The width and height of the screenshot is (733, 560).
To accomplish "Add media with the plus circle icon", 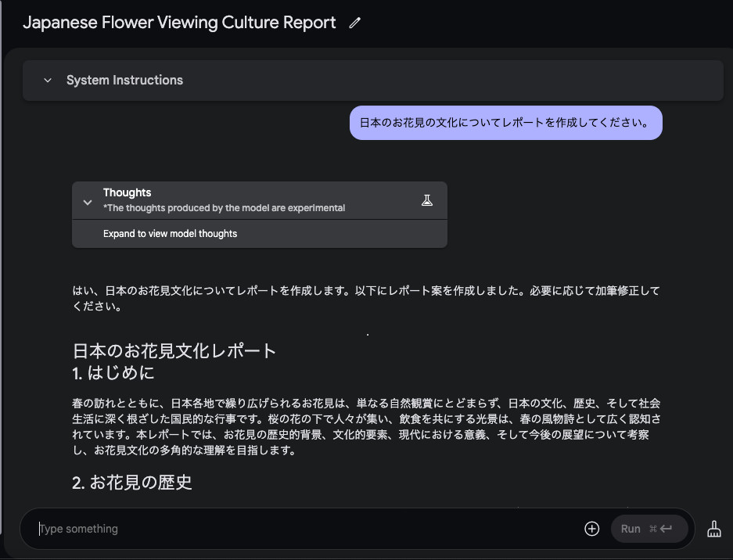I will pos(592,529).
